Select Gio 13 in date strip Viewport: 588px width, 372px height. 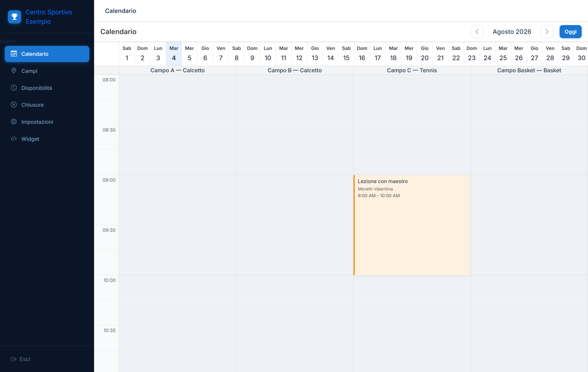pyautogui.click(x=315, y=54)
